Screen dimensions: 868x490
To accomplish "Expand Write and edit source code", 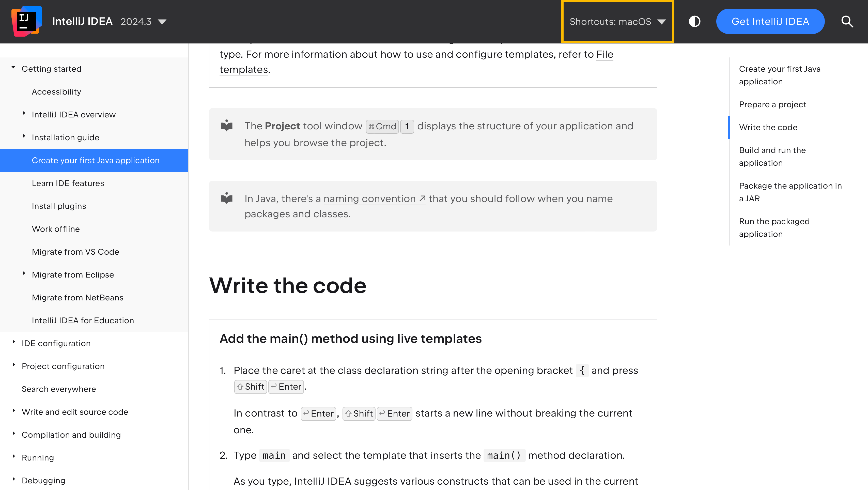I will click(x=13, y=412).
